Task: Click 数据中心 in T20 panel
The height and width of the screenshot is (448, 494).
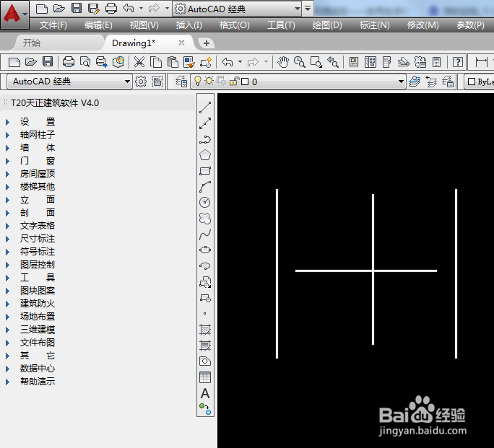Action: pos(38,369)
